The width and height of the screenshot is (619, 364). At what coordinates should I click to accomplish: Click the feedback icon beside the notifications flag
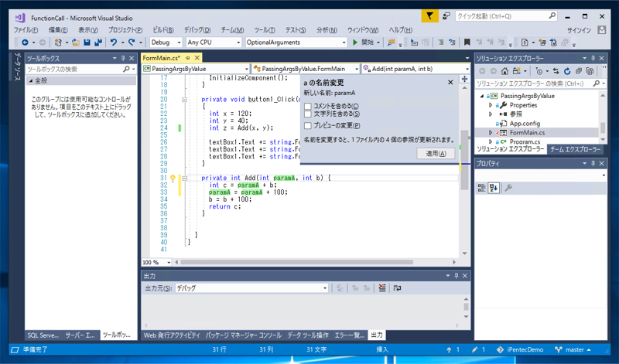tap(446, 16)
